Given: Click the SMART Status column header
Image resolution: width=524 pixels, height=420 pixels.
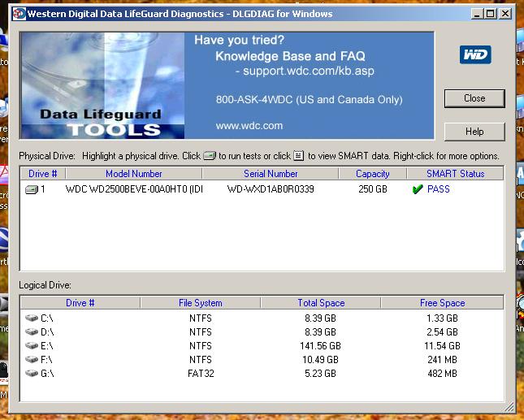Looking at the screenshot, I should point(455,174).
